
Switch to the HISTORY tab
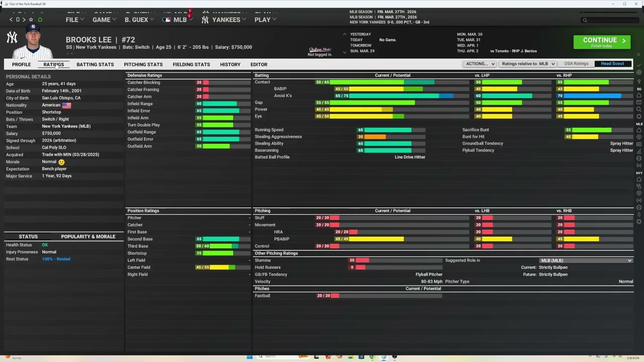point(230,64)
